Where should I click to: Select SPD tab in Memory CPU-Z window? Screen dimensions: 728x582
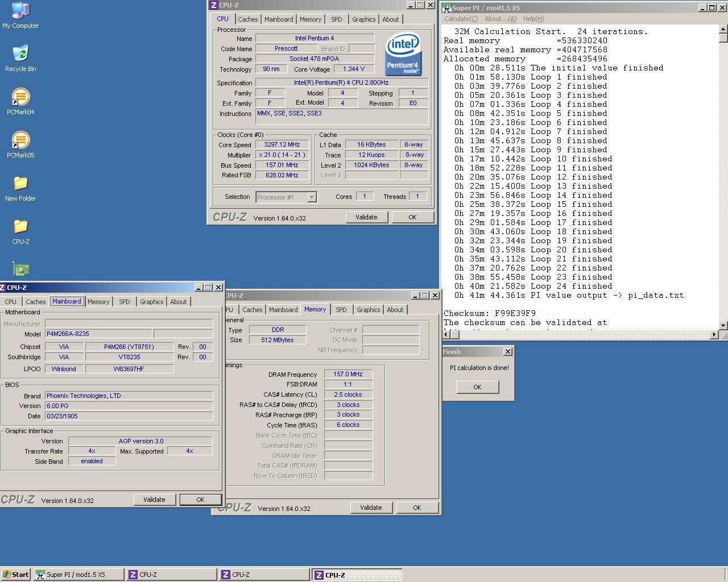[341, 310]
